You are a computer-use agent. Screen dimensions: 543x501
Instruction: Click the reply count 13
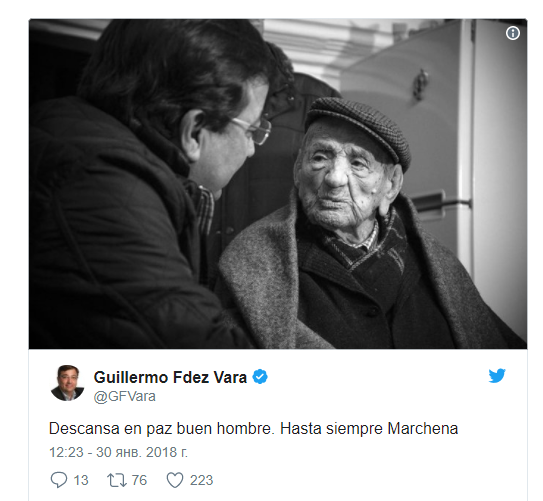tap(81, 480)
